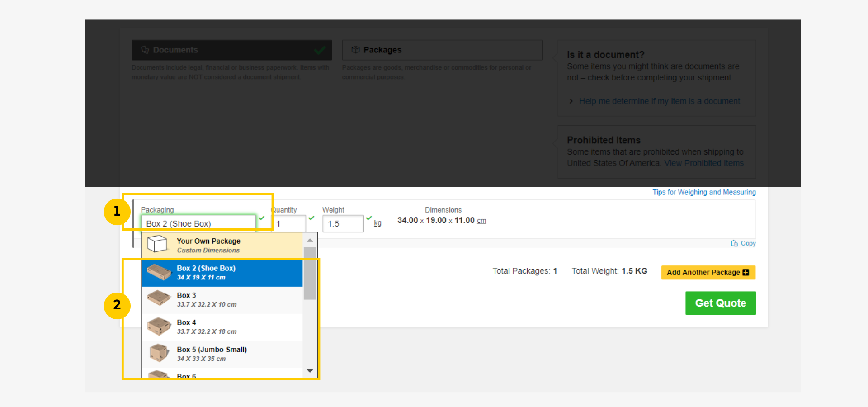The width and height of the screenshot is (868, 407).
Task: Choose Box 3 option 33.7 X 32.2 X 10 cm
Action: (x=222, y=300)
